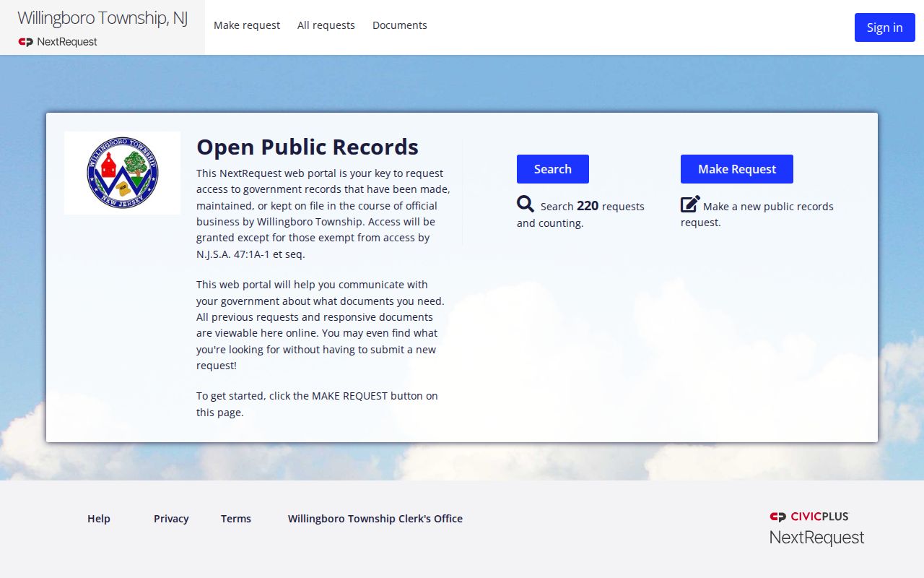Click the blue Search button
Viewport: 924px width, 578px height.
[553, 169]
